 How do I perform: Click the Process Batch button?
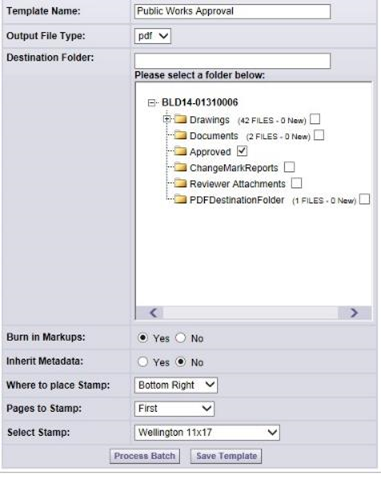coord(145,456)
